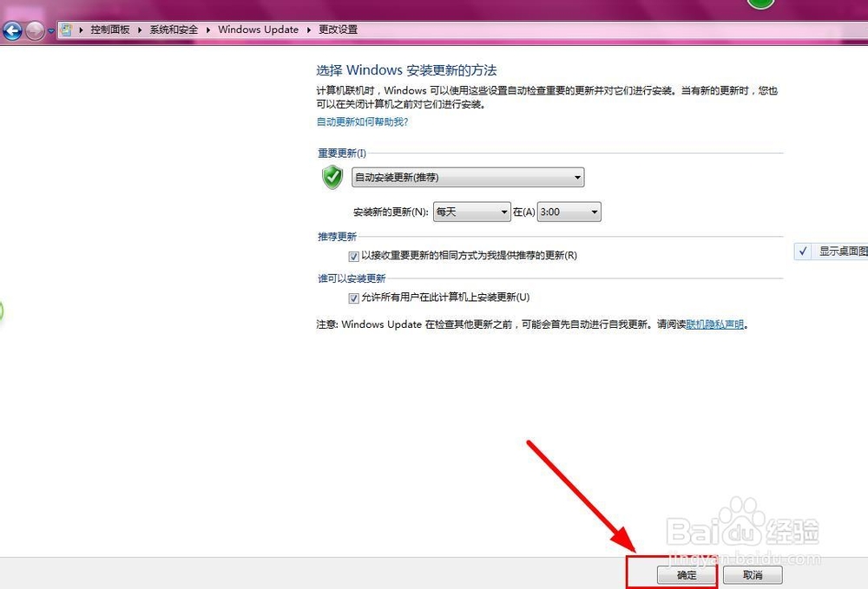Open Windows Update from breadcrumb

[258, 29]
